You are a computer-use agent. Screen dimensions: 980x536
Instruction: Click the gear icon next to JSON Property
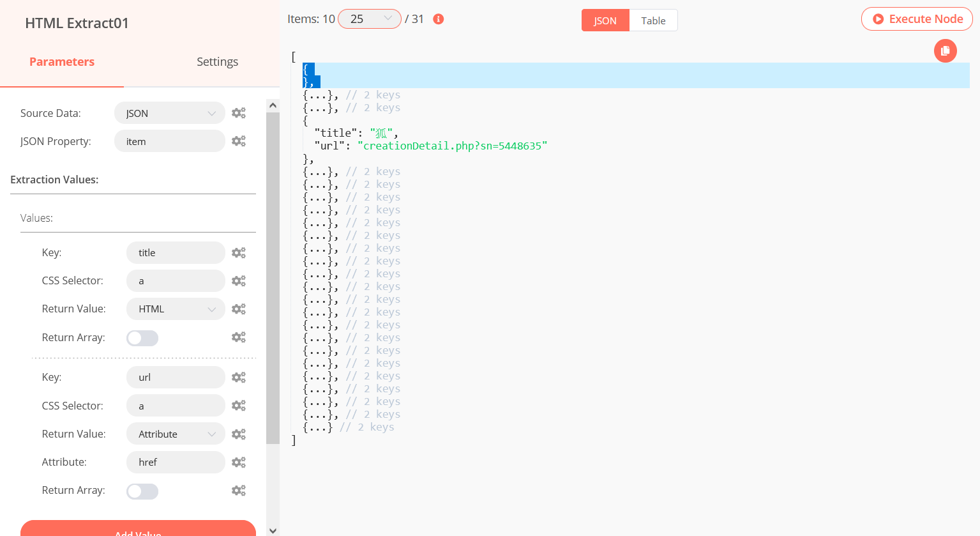[239, 141]
